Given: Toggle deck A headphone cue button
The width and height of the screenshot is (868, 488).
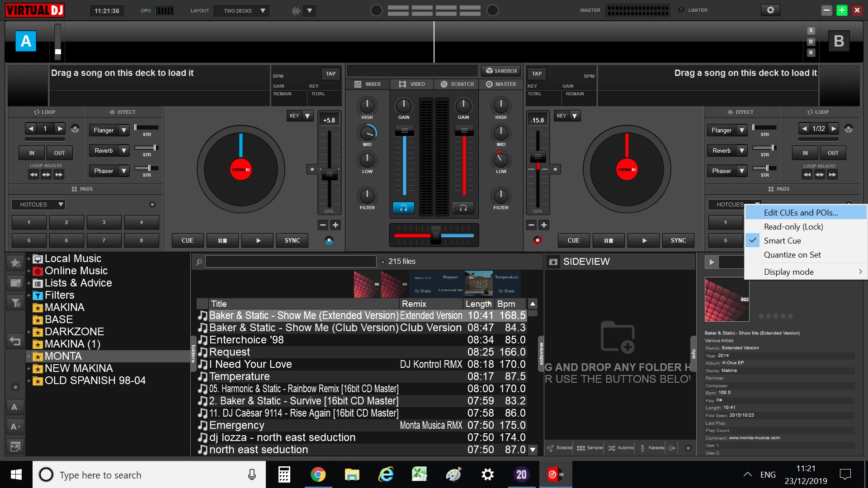Looking at the screenshot, I should coord(404,208).
